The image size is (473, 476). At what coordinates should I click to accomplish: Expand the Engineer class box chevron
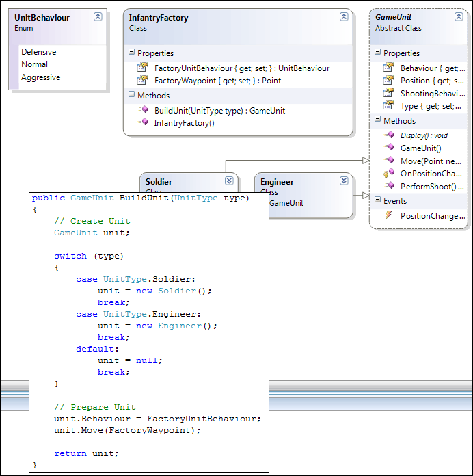coord(344,181)
